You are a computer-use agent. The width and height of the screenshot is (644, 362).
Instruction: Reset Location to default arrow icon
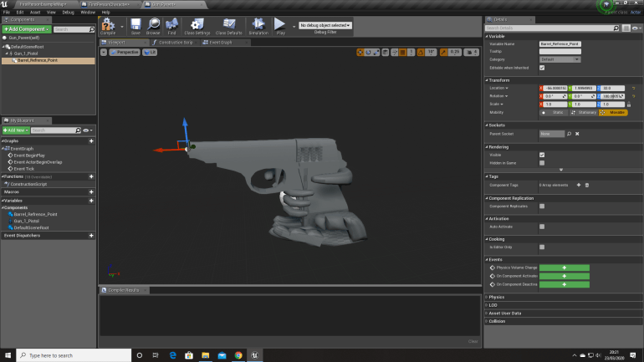click(x=633, y=89)
